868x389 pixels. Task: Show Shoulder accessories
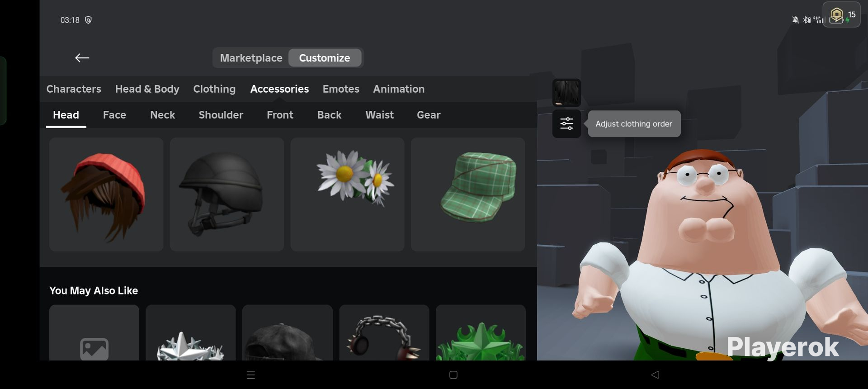(x=221, y=115)
